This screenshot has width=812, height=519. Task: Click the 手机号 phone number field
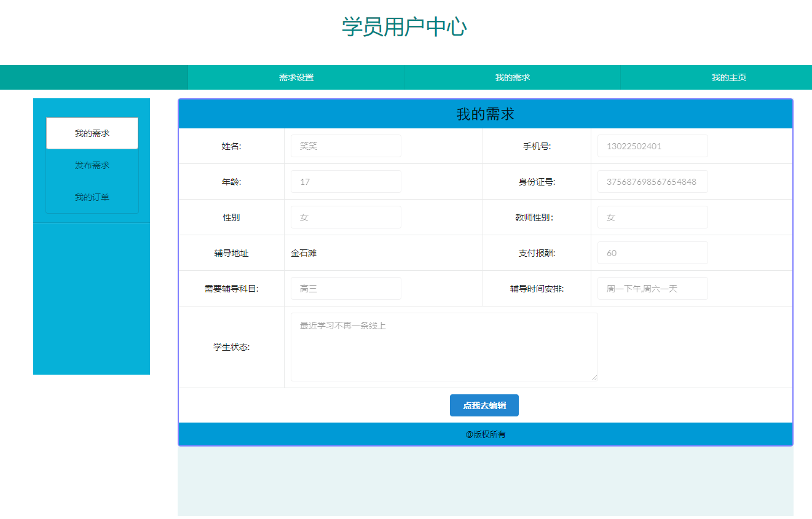(652, 146)
